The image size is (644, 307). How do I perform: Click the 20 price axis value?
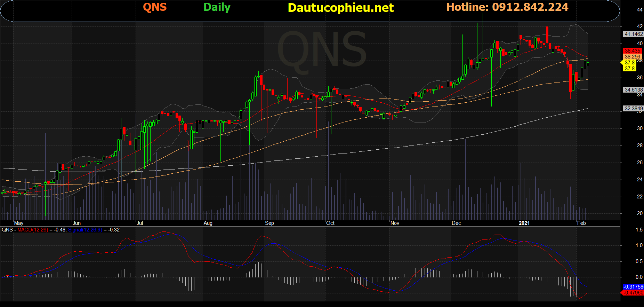[639, 213]
